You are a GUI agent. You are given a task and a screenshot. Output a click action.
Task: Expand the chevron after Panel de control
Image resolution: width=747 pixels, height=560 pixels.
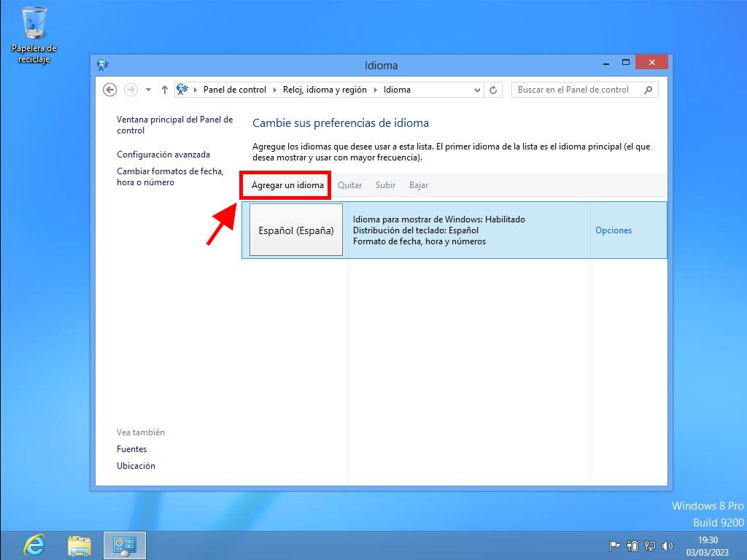pos(275,90)
